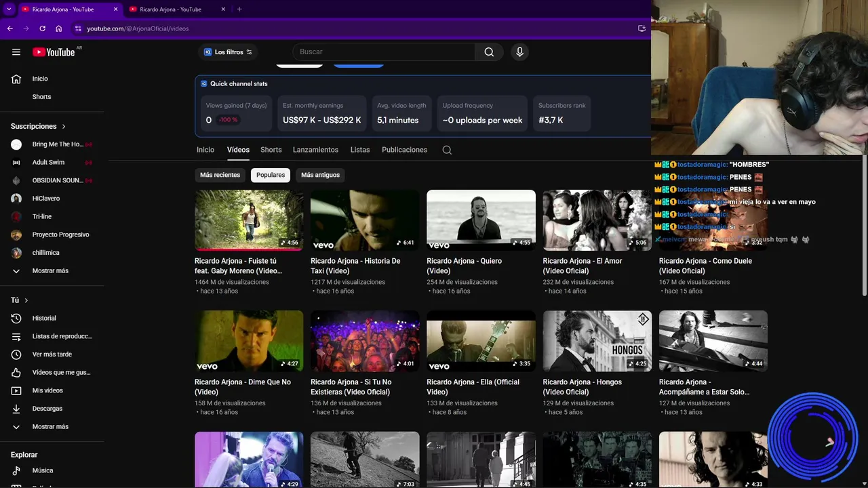This screenshot has height=488, width=868.
Task: Click the page vertical scrollbar
Action: pos(864,226)
